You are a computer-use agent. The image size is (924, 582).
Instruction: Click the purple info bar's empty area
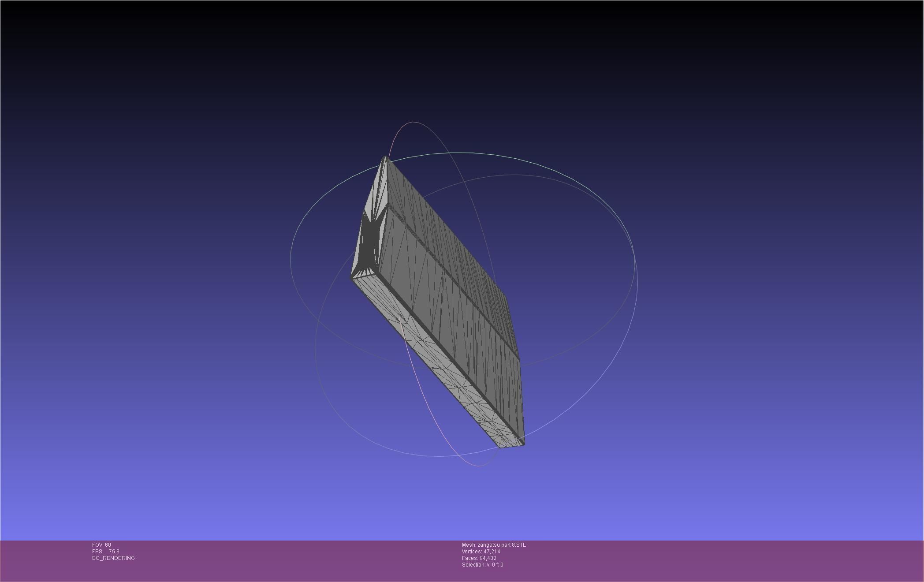tap(705, 560)
